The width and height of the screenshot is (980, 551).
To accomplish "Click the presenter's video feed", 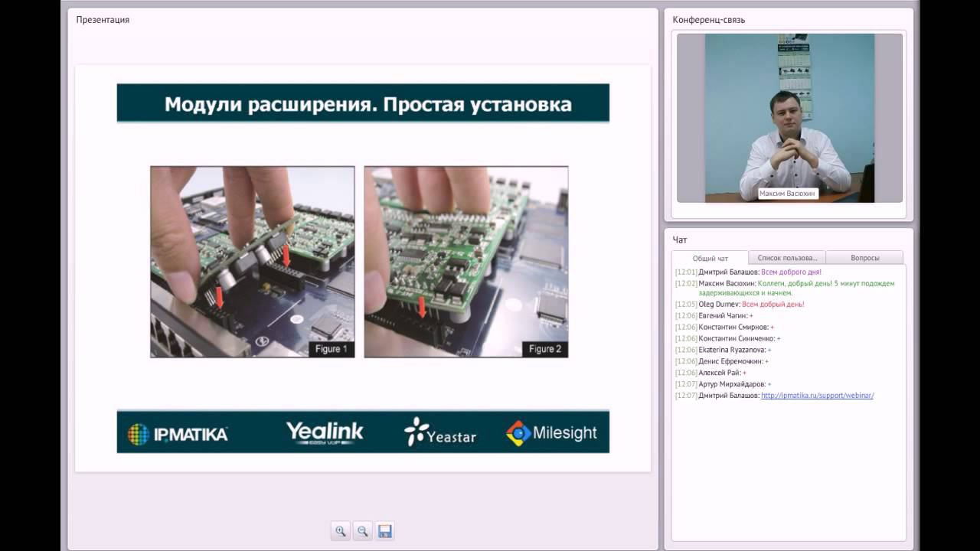I will [x=789, y=118].
